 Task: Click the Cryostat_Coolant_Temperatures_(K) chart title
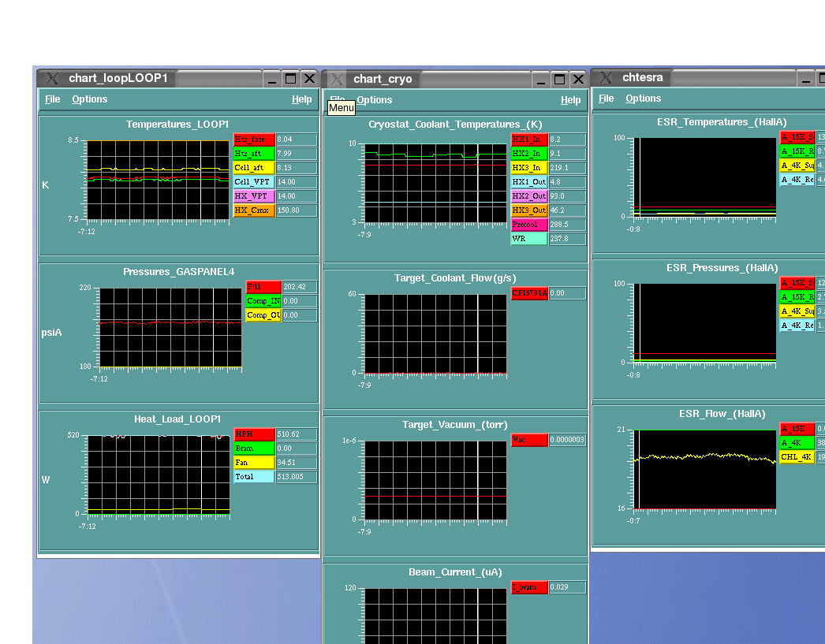point(455,125)
